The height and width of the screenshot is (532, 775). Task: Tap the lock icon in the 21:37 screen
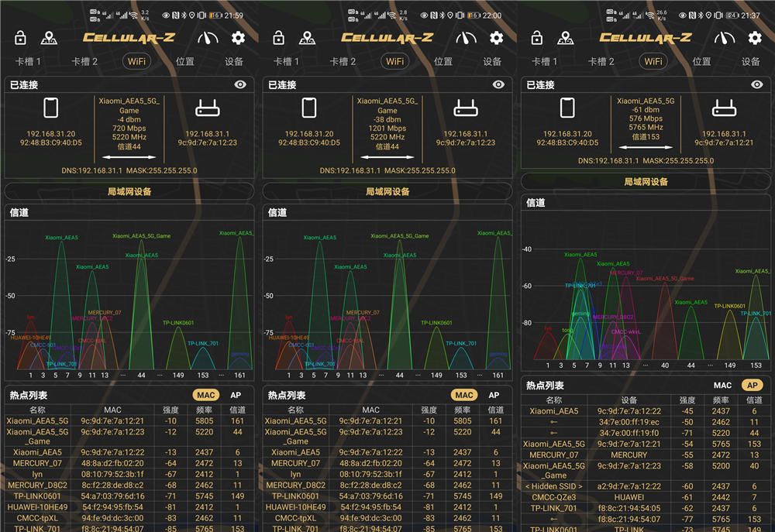tap(537, 37)
